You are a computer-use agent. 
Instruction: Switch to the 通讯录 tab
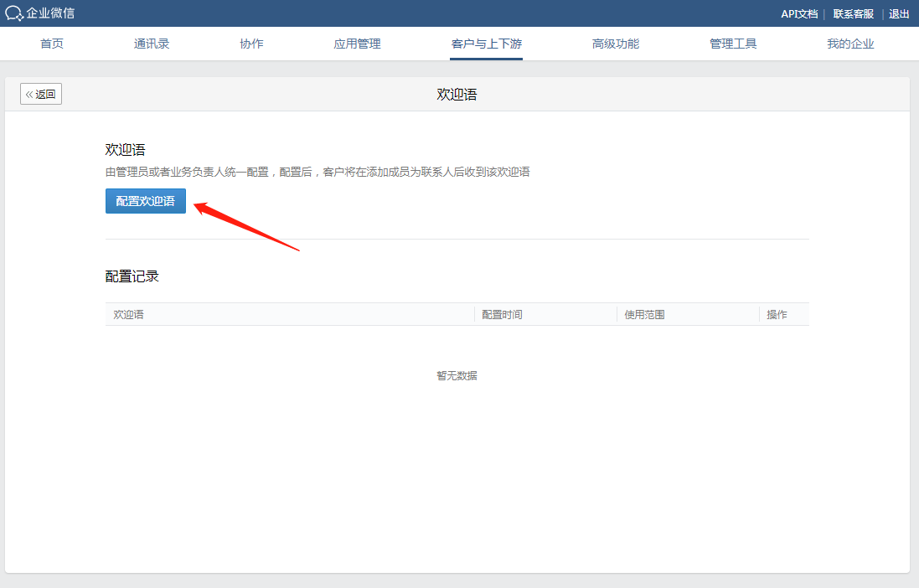click(x=152, y=44)
